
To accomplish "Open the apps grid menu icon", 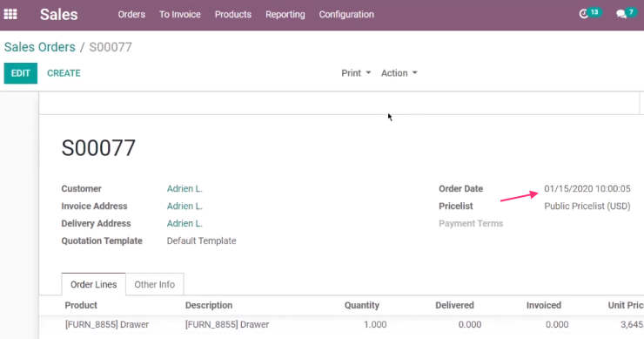I will coord(10,15).
